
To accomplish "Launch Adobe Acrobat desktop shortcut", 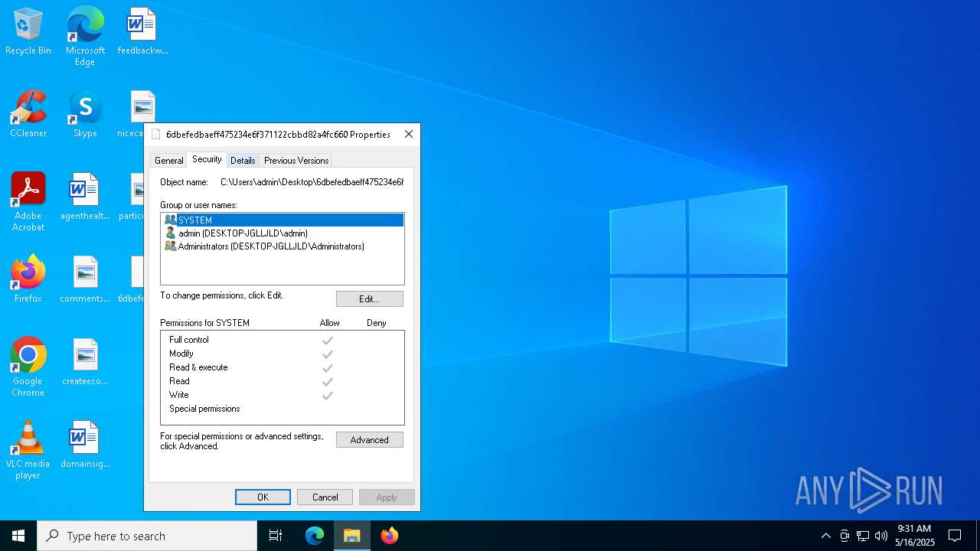I will (x=28, y=202).
